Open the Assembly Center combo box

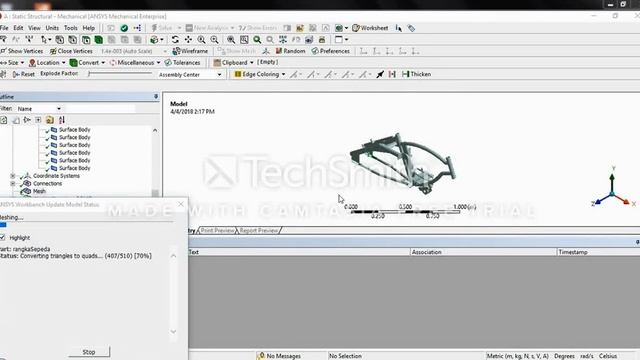point(190,75)
